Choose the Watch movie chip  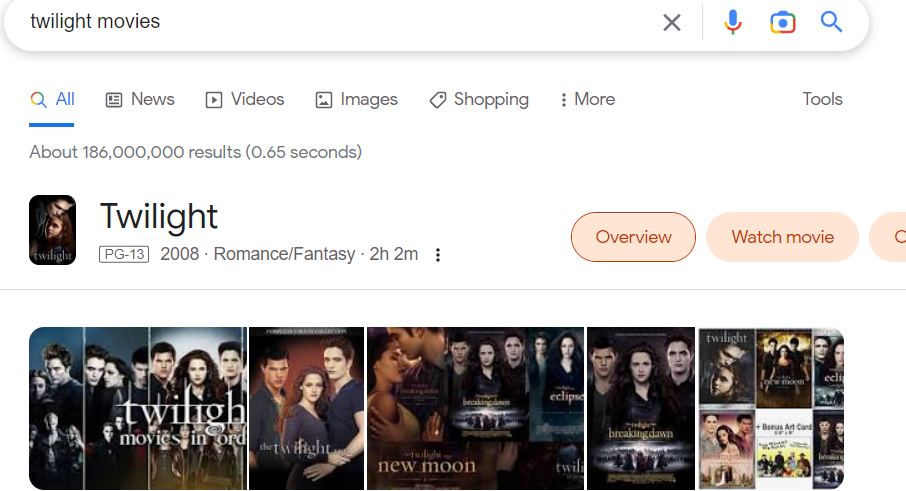pyautogui.click(x=782, y=237)
